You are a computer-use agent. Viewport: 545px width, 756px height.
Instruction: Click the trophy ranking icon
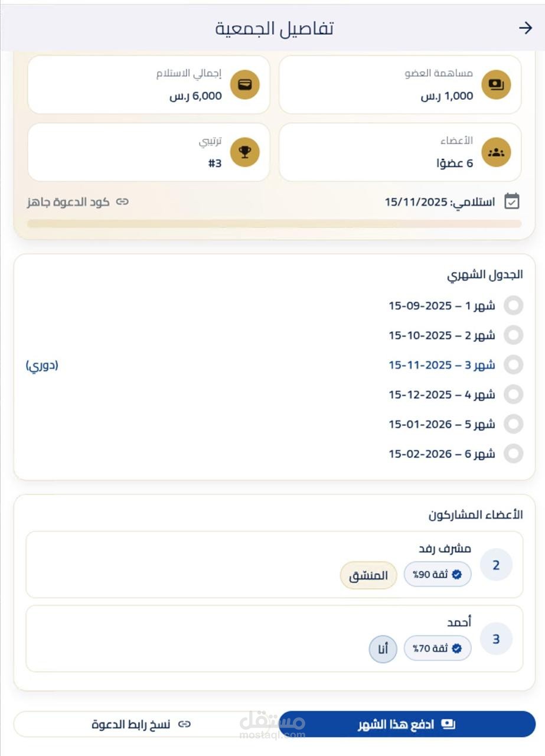pos(244,152)
